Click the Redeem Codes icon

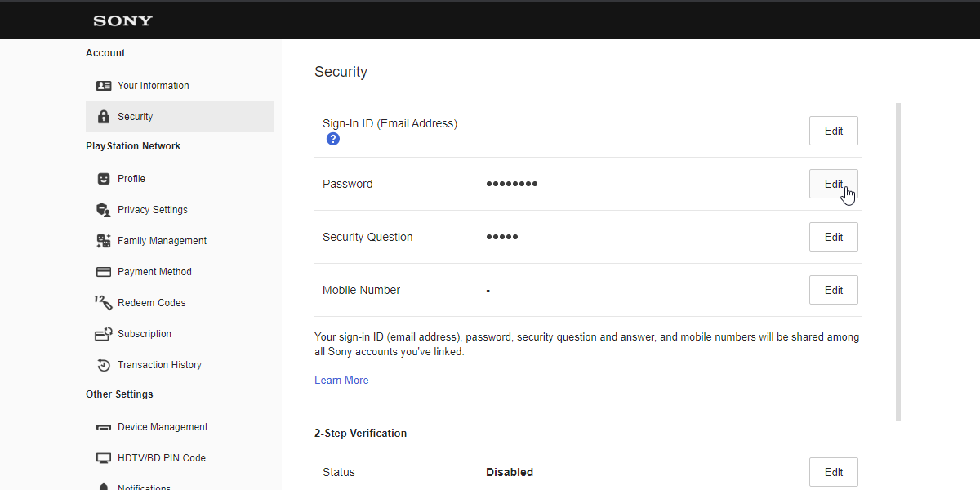(x=104, y=303)
